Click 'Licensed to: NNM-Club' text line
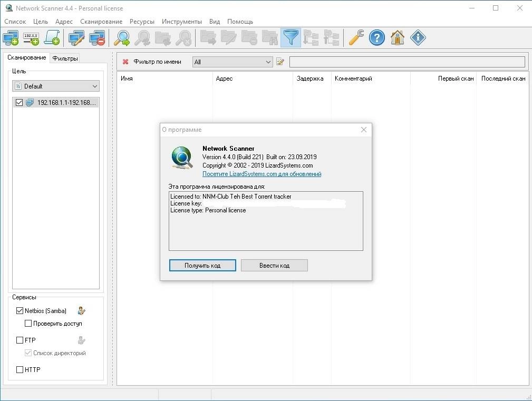This screenshot has width=532, height=401. click(x=231, y=196)
